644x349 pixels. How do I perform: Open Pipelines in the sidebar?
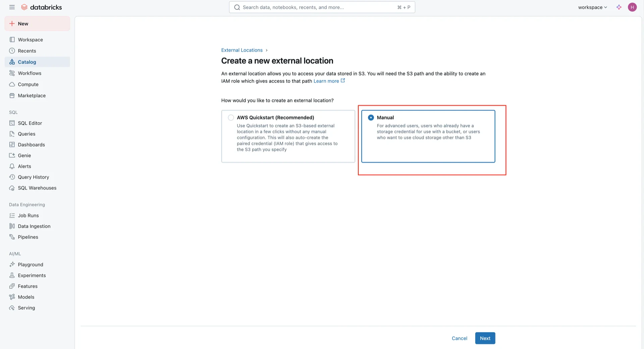[x=37, y=237]
